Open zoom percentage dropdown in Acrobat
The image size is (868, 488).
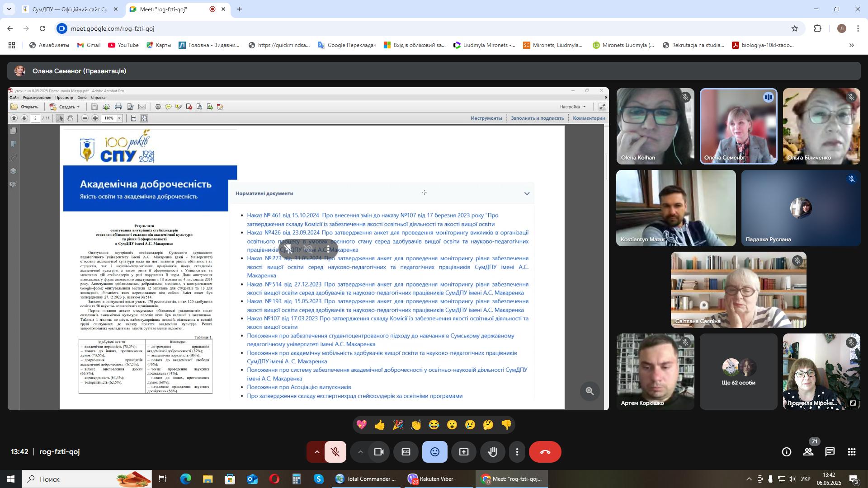120,118
